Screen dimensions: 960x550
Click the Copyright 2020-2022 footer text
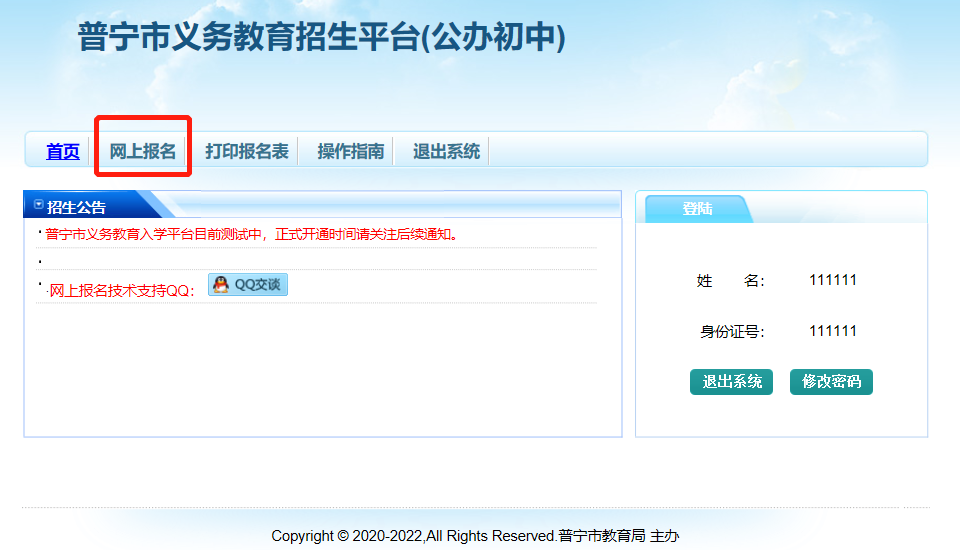click(475, 536)
